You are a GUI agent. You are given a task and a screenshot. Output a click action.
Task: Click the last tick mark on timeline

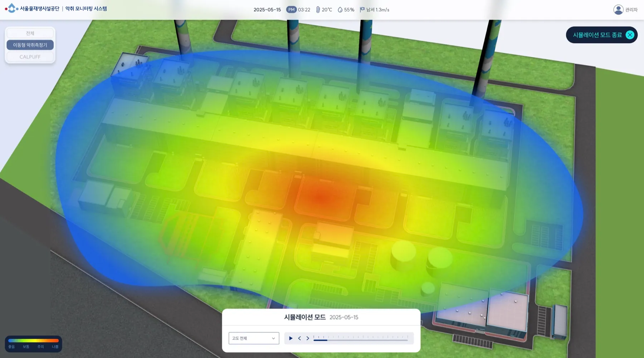pyautogui.click(x=408, y=337)
